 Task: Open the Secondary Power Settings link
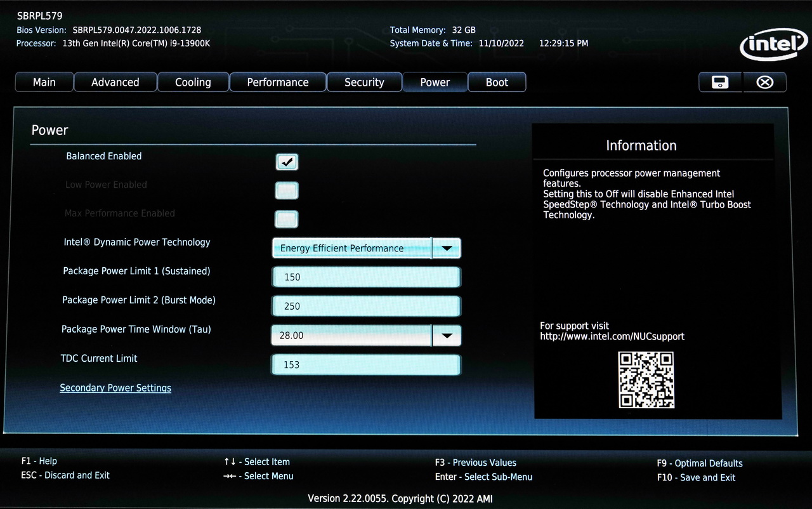(115, 388)
